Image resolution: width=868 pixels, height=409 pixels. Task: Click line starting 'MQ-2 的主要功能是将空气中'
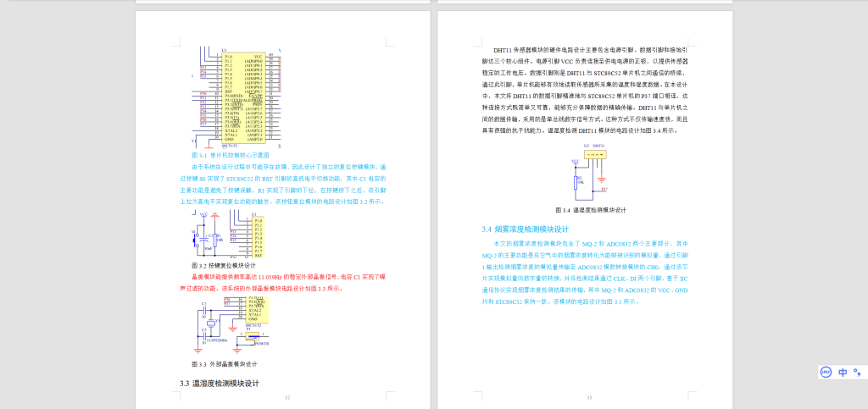585,256
